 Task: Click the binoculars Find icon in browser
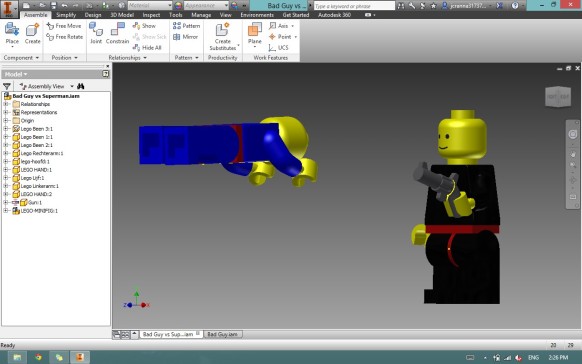pos(81,86)
